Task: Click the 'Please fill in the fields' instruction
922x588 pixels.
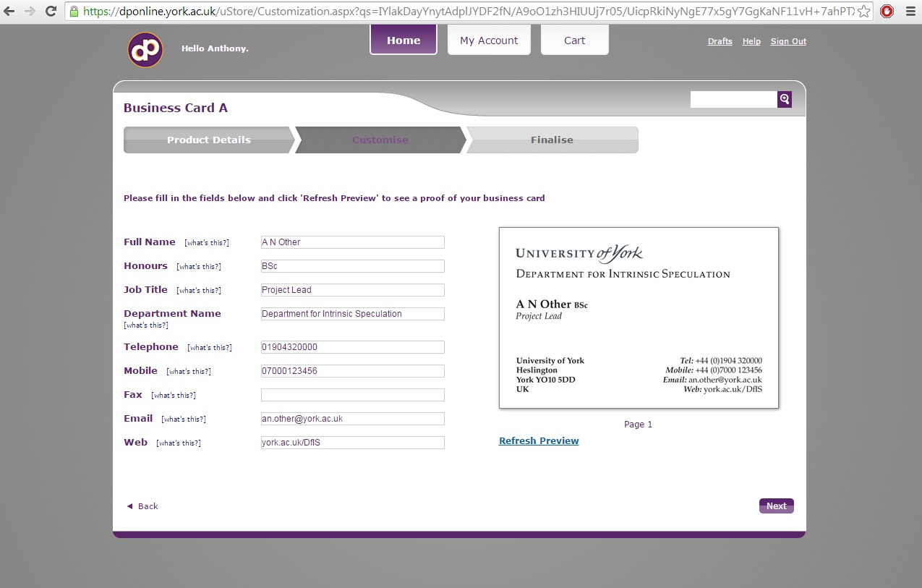Action: click(334, 198)
